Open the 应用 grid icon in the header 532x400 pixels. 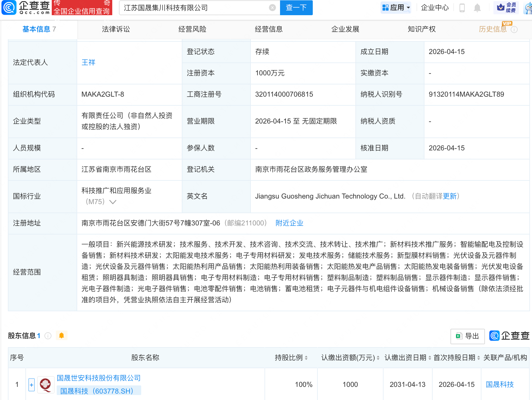pos(385,7)
